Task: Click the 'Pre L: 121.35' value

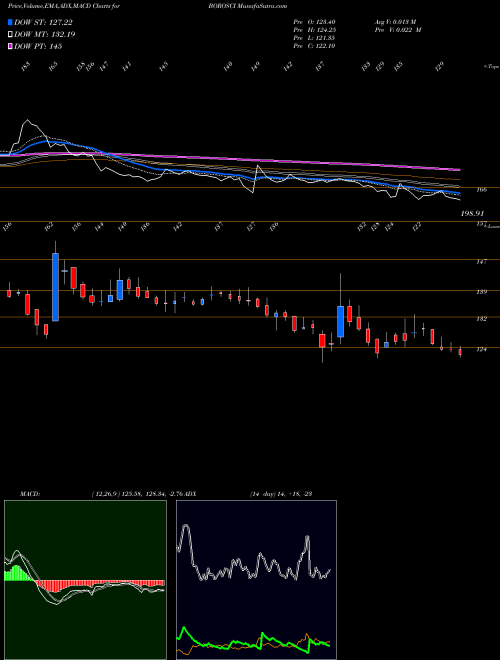Action: (314, 38)
